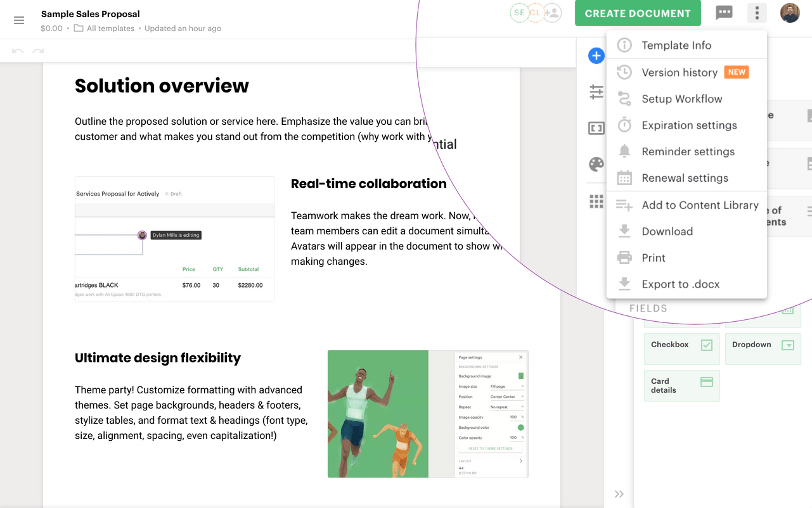812x508 pixels.
Task: Open the All templates folder link
Action: point(104,29)
